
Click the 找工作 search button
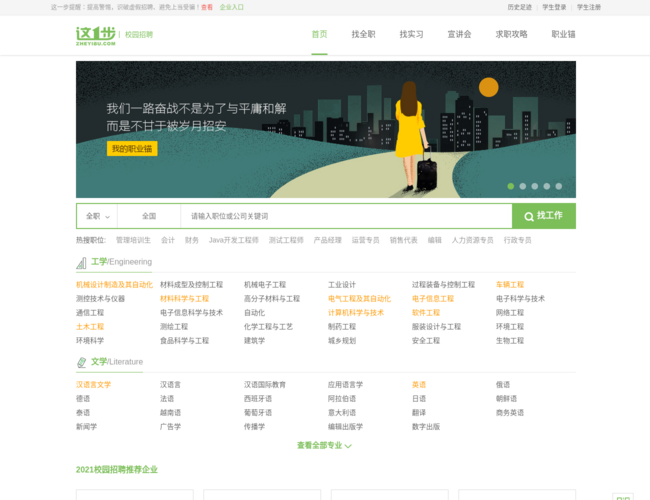[544, 216]
